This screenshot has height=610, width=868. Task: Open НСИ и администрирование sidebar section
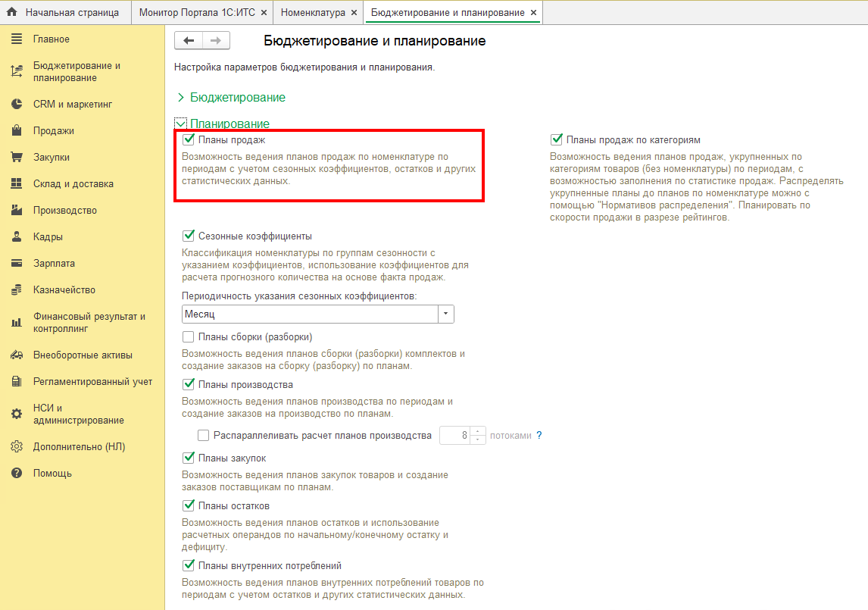click(x=78, y=414)
